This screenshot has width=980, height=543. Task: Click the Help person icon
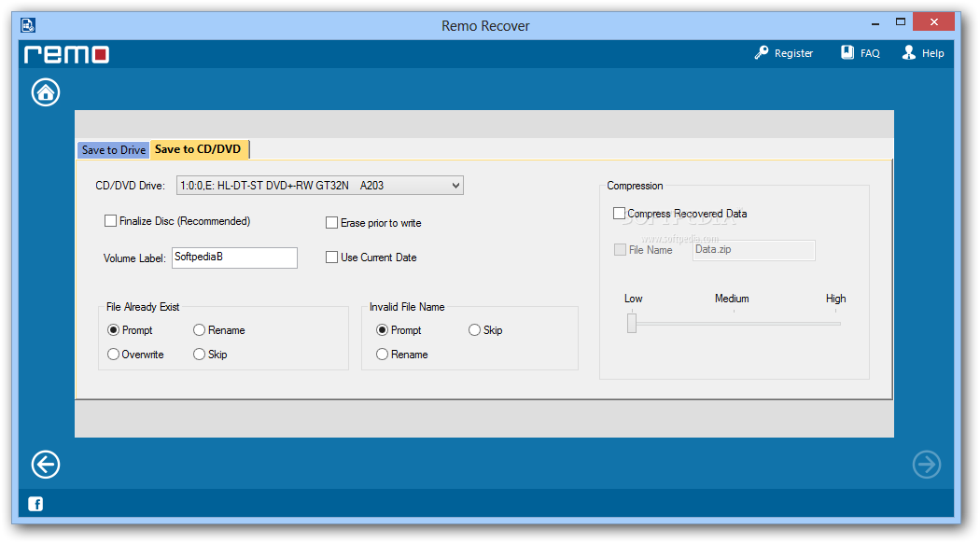(909, 52)
